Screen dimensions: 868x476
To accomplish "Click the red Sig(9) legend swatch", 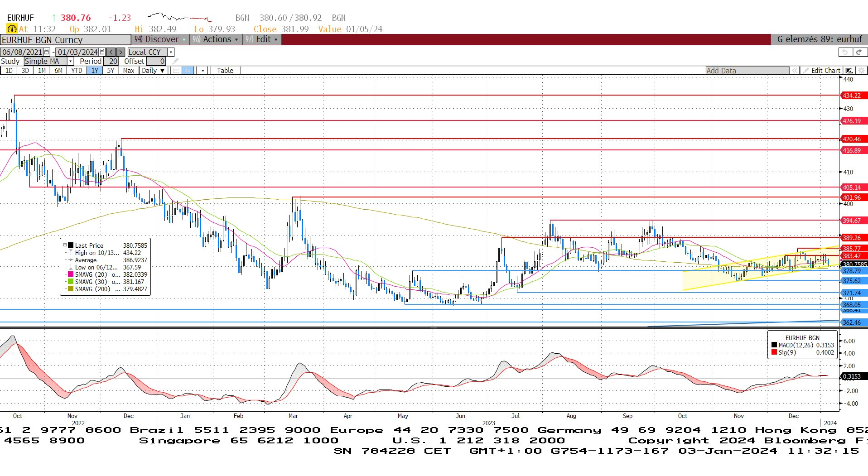I will (774, 352).
